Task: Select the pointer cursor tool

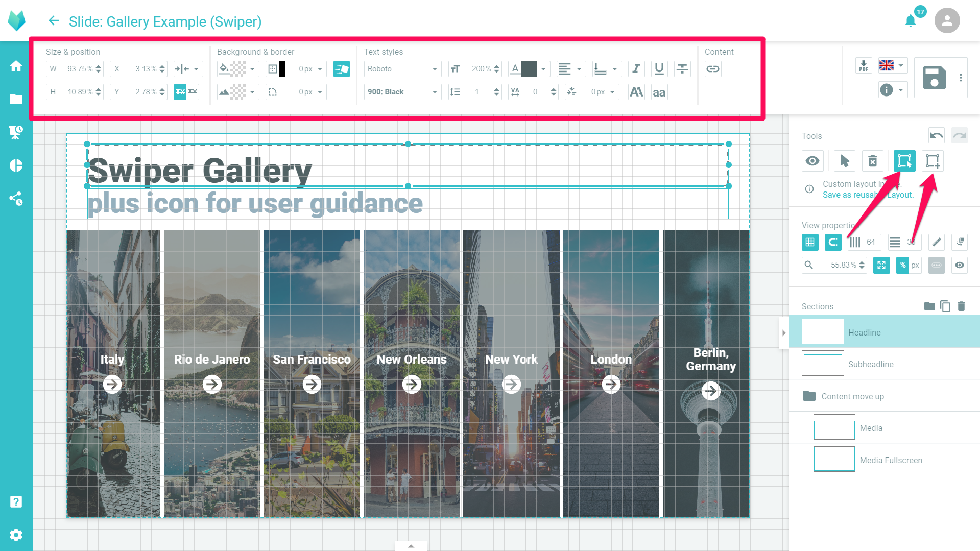Action: point(845,161)
